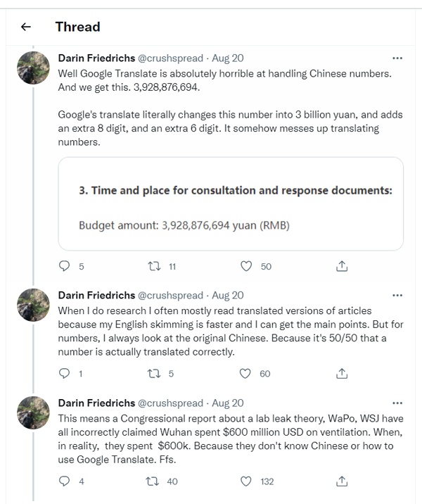Open more options on second tweet
Viewport: 422px width, 504px height.
pyautogui.click(x=397, y=295)
